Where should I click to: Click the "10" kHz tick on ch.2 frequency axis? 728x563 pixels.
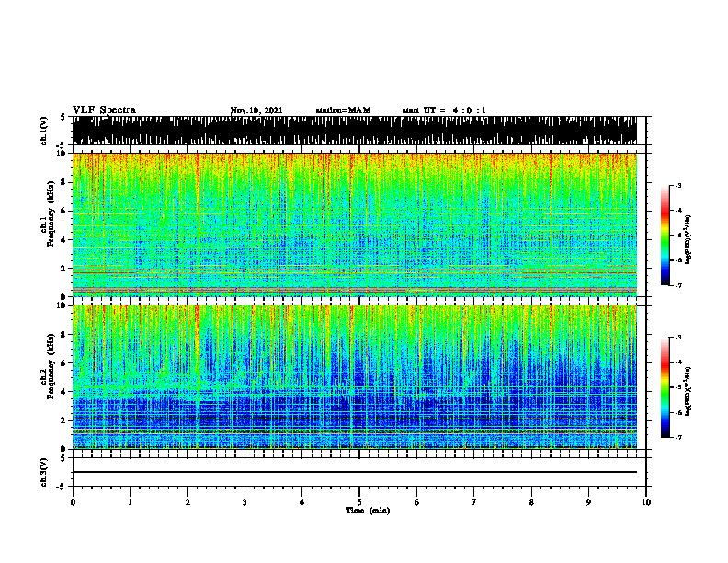pos(62,305)
